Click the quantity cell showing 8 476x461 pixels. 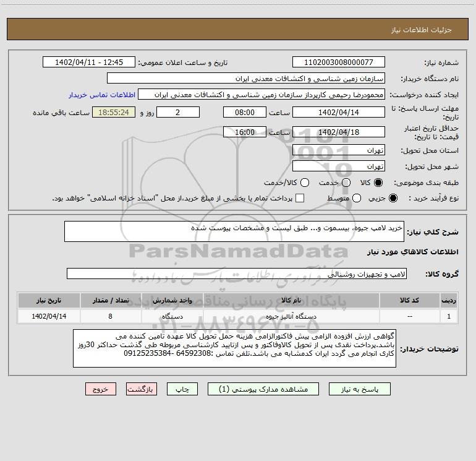(111, 316)
